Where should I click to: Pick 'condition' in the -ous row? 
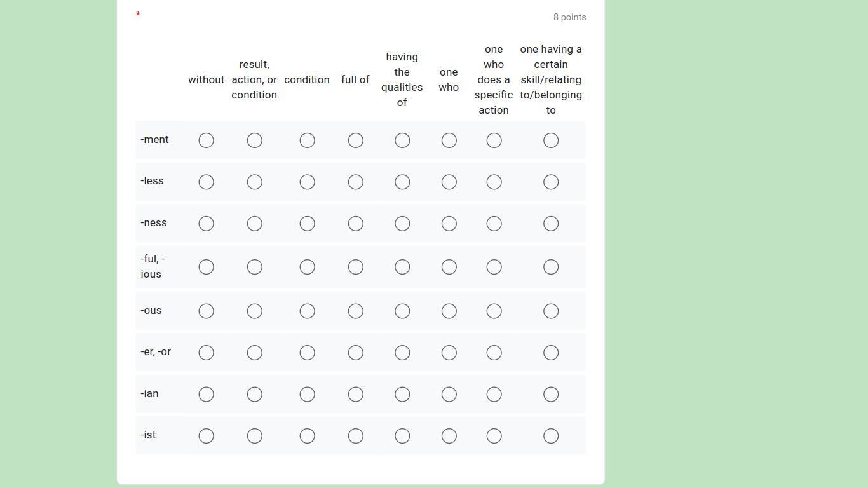(x=307, y=311)
